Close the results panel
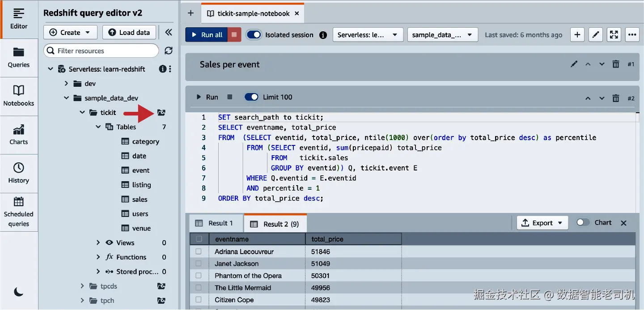This screenshot has width=644, height=310. point(624,223)
